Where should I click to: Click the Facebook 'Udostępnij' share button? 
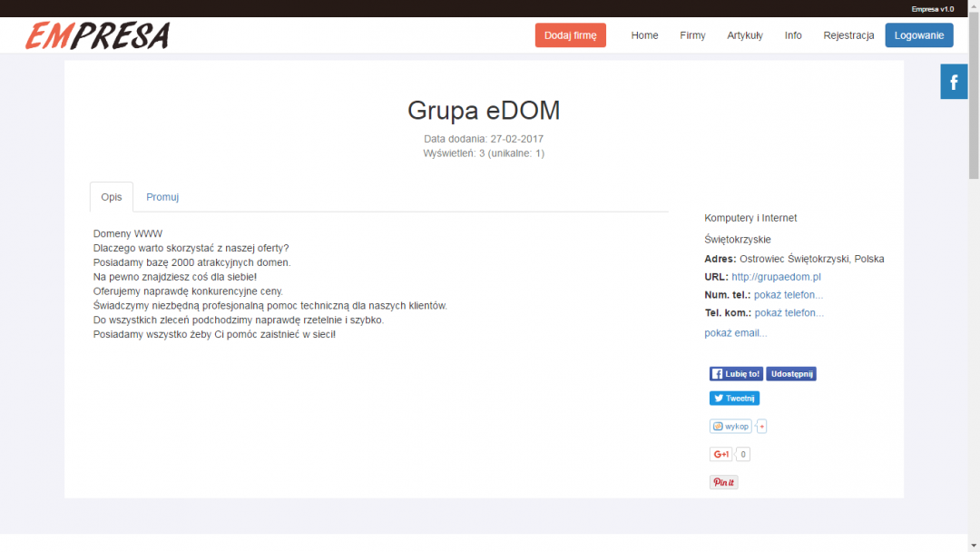tap(790, 373)
